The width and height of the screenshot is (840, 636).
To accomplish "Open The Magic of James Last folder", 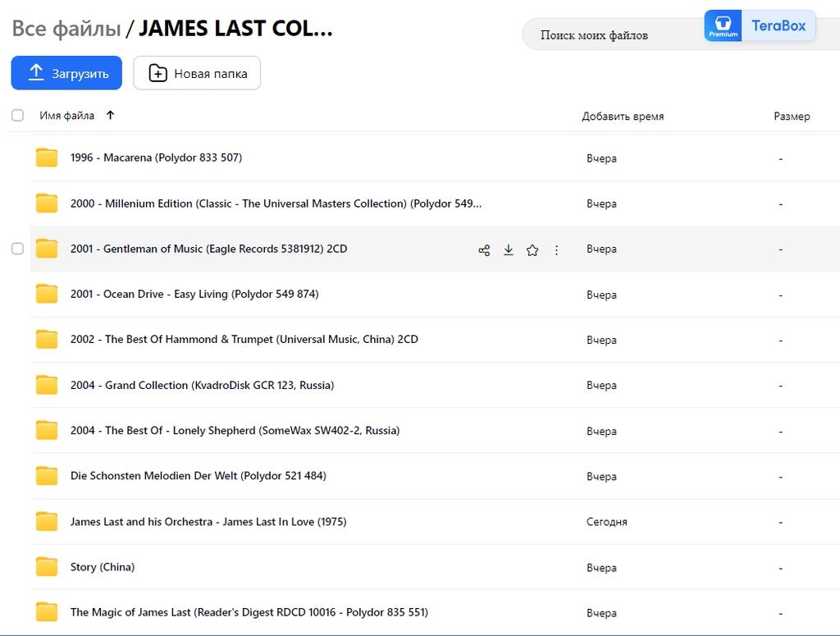I will click(249, 612).
